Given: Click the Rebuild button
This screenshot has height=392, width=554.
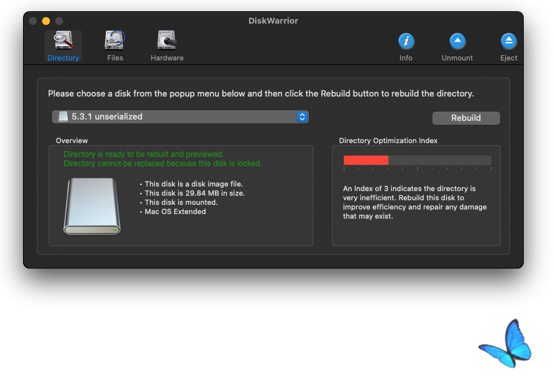Looking at the screenshot, I should 466,118.
